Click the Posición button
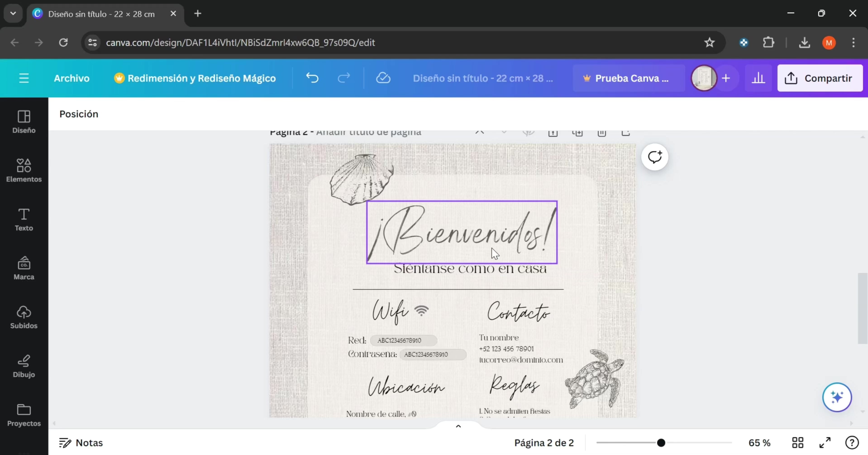 click(x=79, y=114)
